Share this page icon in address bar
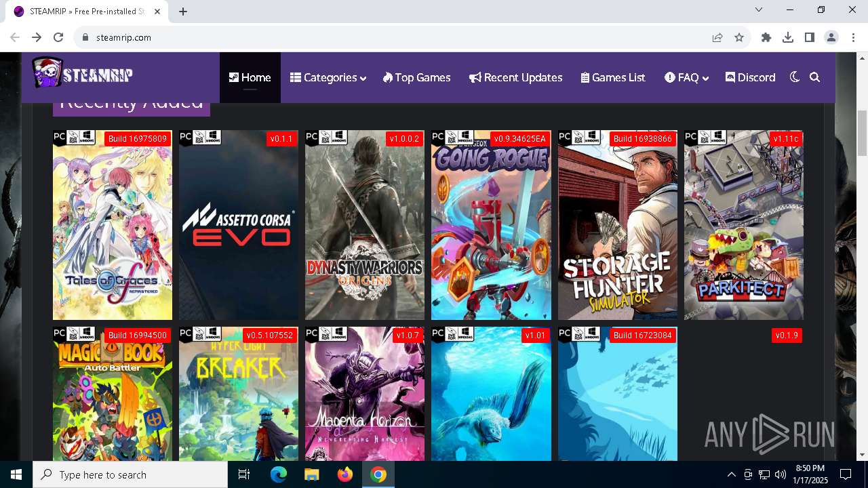 [x=717, y=37]
